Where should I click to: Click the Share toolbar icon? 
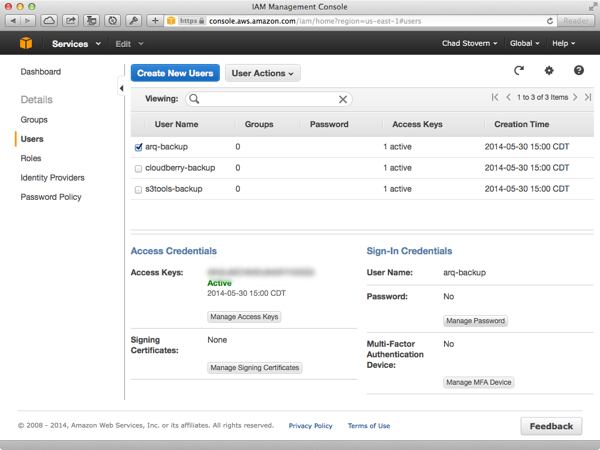tap(70, 21)
